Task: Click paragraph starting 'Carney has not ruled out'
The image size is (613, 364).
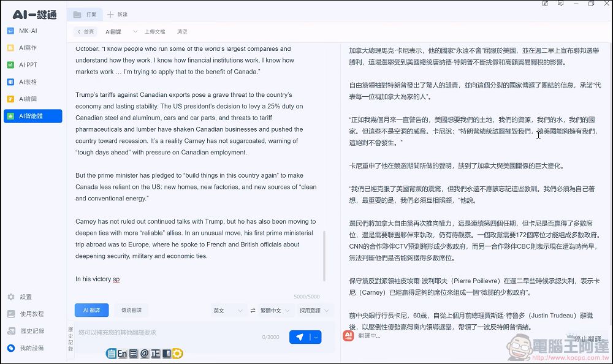Action: (196, 238)
